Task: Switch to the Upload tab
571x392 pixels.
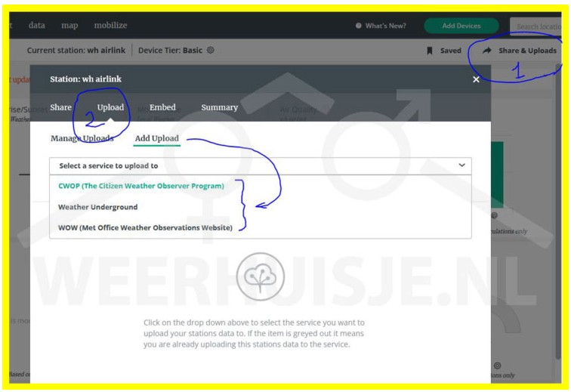Action: [x=110, y=107]
